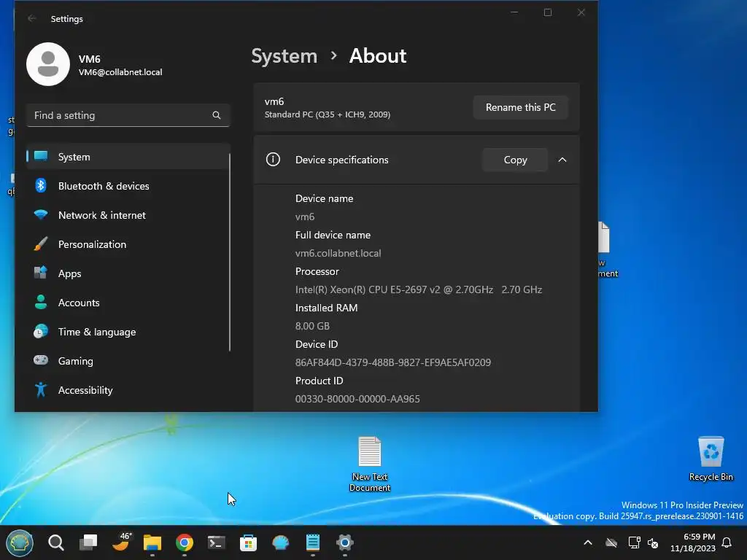Click Rename this PC button
This screenshot has height=560, width=747.
point(520,107)
